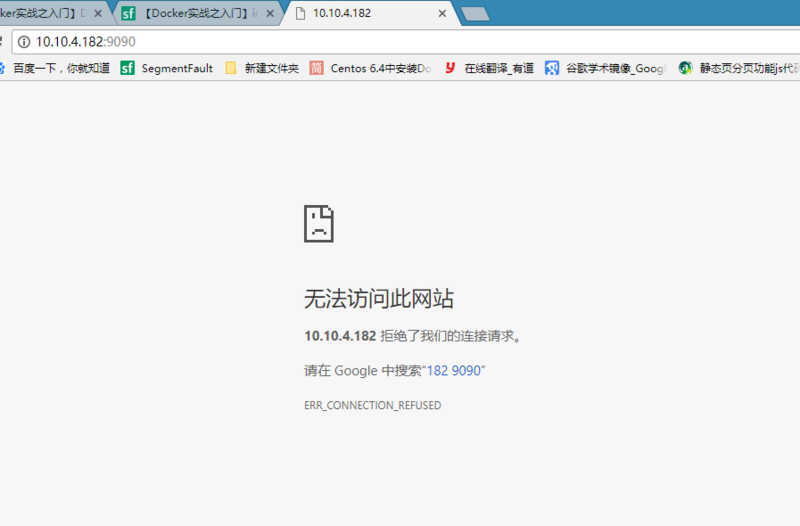
Task: Switch to the second Docker实战之入门 tab with the sf icon
Action: coord(199,13)
